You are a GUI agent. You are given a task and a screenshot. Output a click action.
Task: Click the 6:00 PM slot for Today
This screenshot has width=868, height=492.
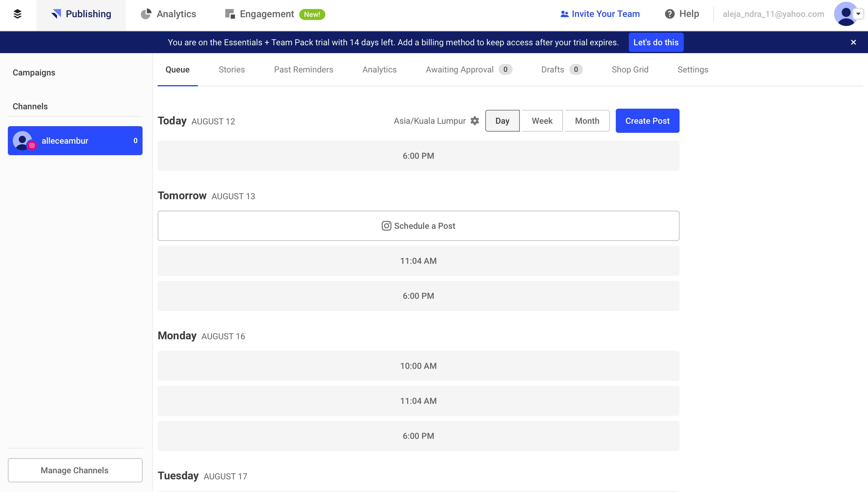418,155
